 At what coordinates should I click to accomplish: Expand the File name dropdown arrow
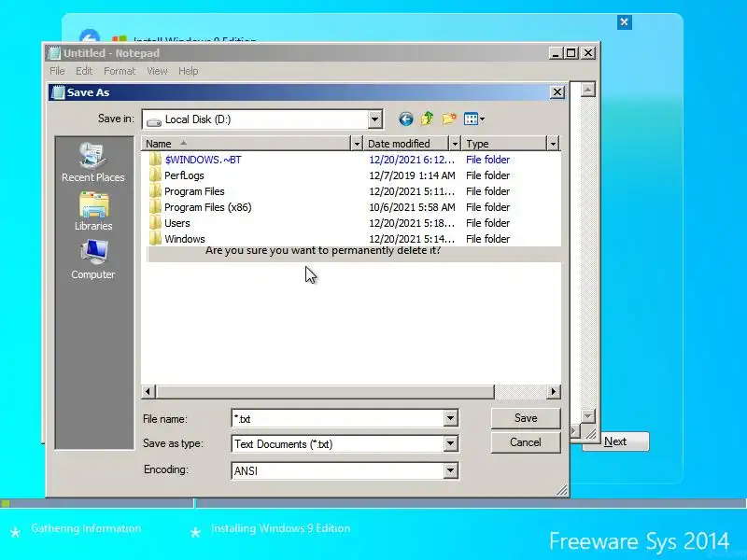450,418
